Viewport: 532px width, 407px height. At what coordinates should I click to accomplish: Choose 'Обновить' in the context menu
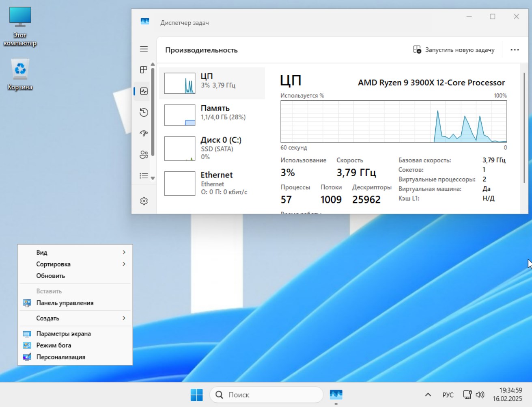(x=75, y=276)
